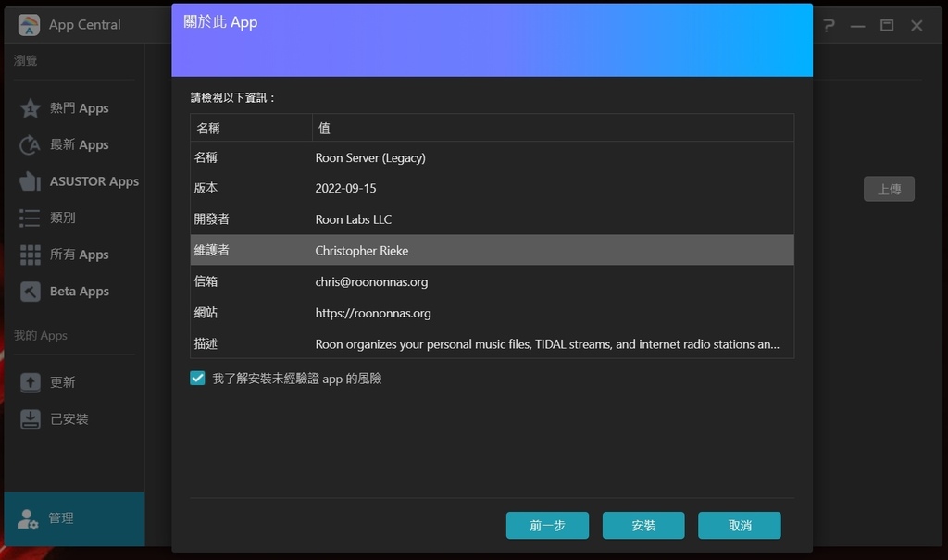Select the description row starting Roon organizes
The height and width of the screenshot is (560, 948).
[493, 343]
